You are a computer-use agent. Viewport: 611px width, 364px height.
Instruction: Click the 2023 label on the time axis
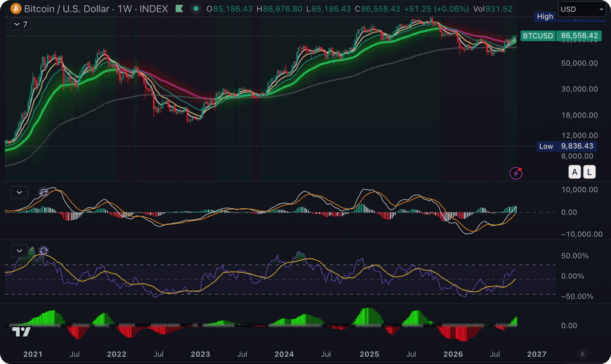pyautogui.click(x=200, y=354)
